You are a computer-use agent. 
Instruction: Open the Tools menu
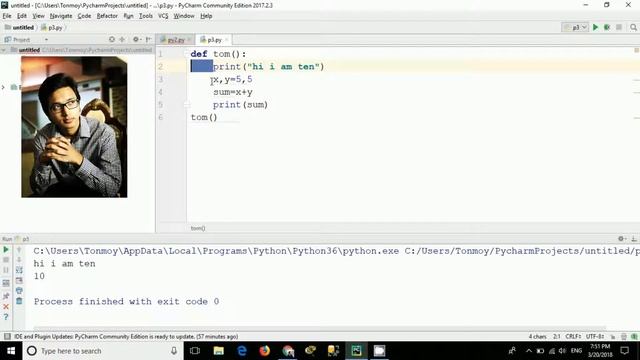click(145, 16)
